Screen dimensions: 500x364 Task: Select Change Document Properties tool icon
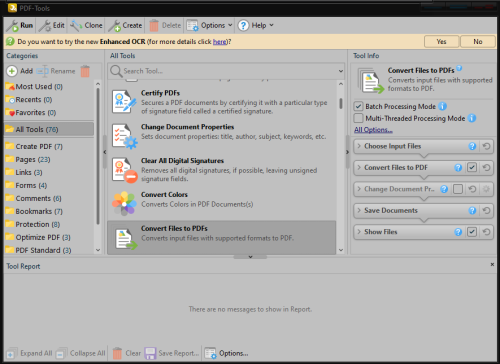pyautogui.click(x=124, y=136)
